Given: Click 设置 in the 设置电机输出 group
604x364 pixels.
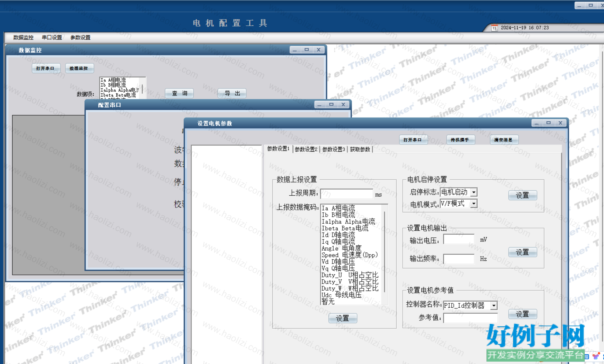Looking at the screenshot, I should tap(522, 252).
